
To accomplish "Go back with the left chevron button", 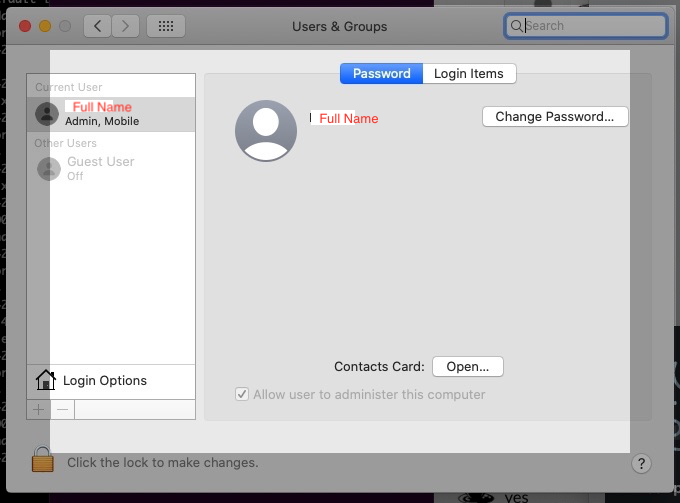I will click(98, 26).
